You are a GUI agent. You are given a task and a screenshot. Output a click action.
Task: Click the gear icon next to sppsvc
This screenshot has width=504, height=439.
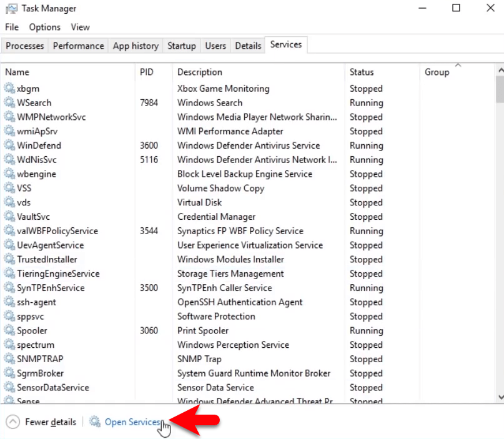coord(9,316)
